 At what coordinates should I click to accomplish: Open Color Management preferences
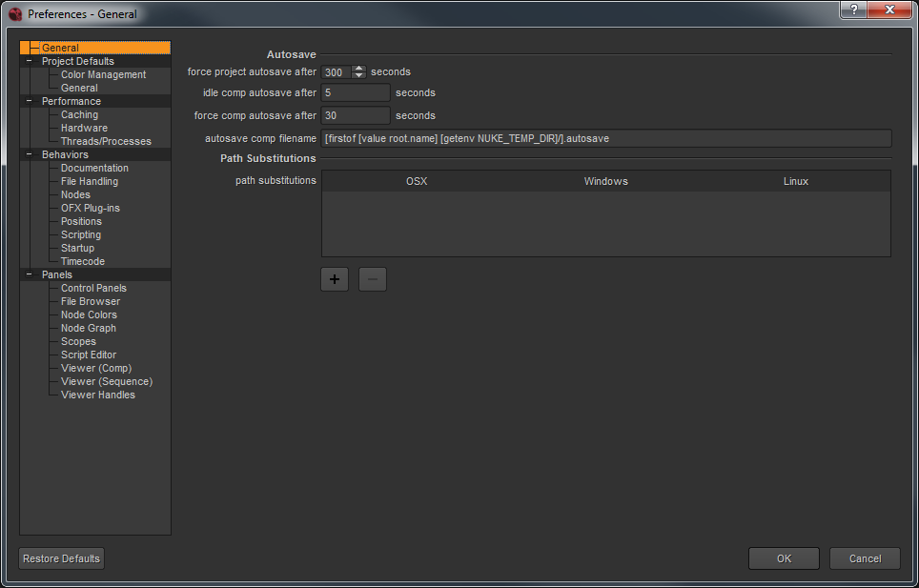point(103,74)
